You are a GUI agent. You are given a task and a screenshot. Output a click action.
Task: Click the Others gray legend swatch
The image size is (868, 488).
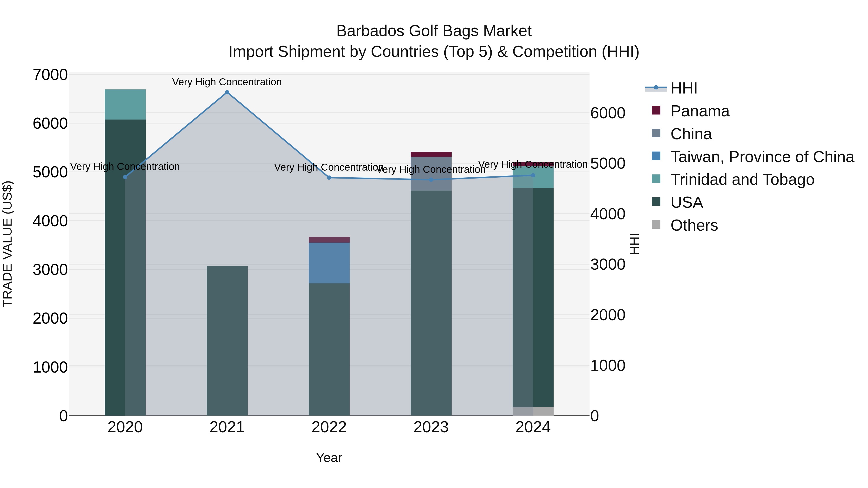656,224
